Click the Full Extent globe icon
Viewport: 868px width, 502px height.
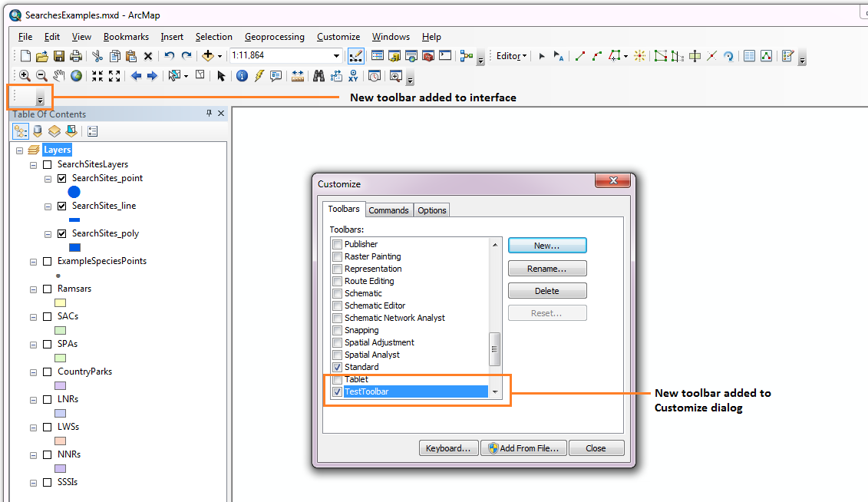pos(77,76)
